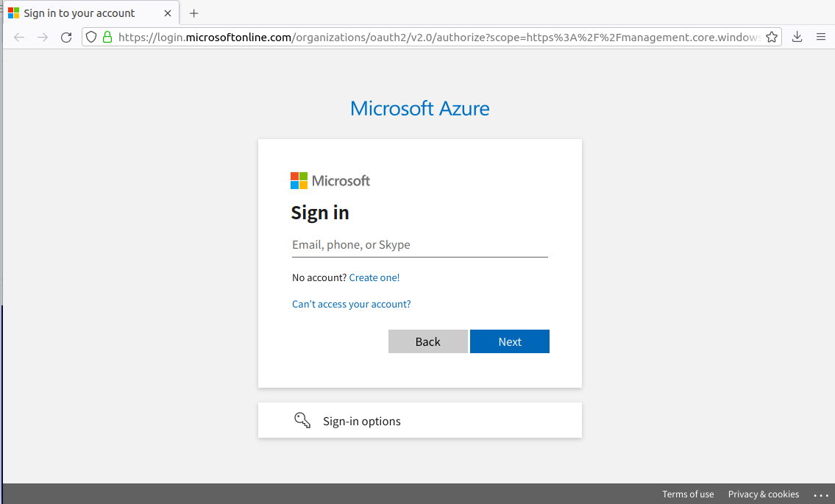835x504 pixels.
Task: Open the browser hamburger menu
Action: point(822,36)
